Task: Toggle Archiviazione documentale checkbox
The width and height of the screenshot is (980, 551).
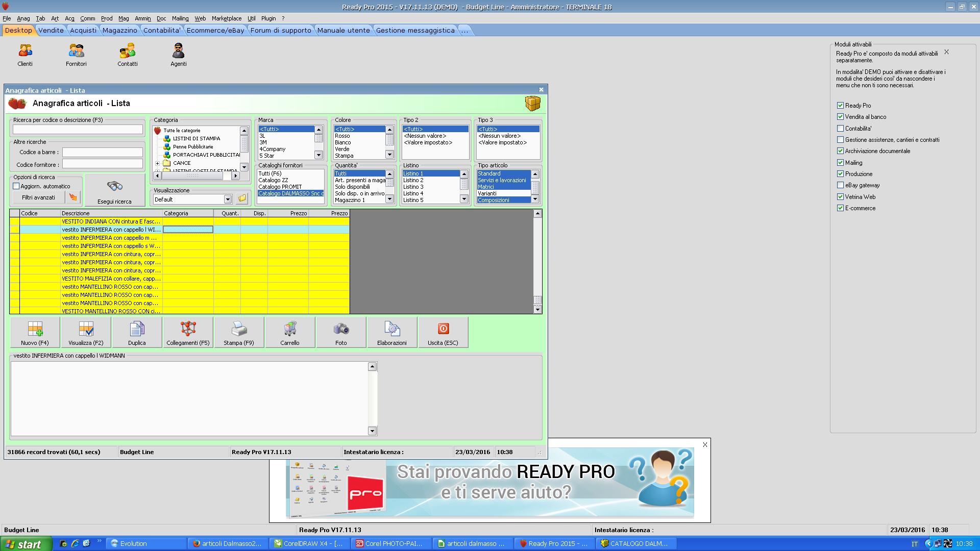Action: pyautogui.click(x=840, y=151)
